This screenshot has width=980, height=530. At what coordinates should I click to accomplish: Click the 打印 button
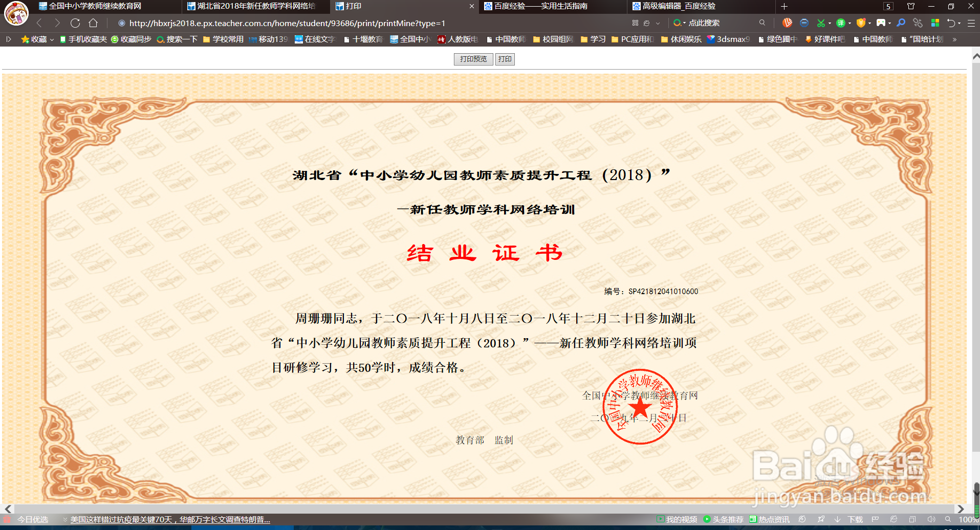pos(505,59)
